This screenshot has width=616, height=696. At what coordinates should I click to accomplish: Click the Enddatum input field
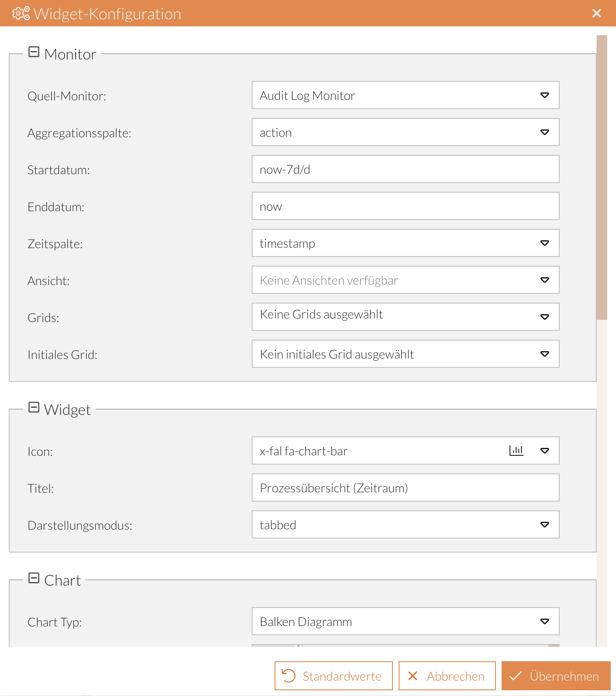405,206
